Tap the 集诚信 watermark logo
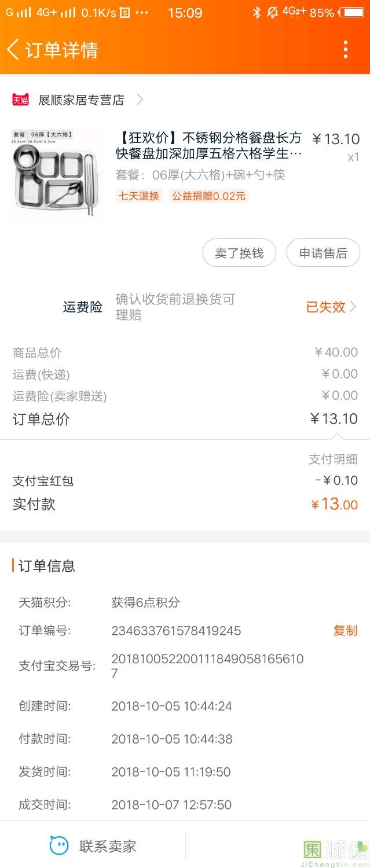The height and width of the screenshot is (868, 370). click(x=336, y=852)
